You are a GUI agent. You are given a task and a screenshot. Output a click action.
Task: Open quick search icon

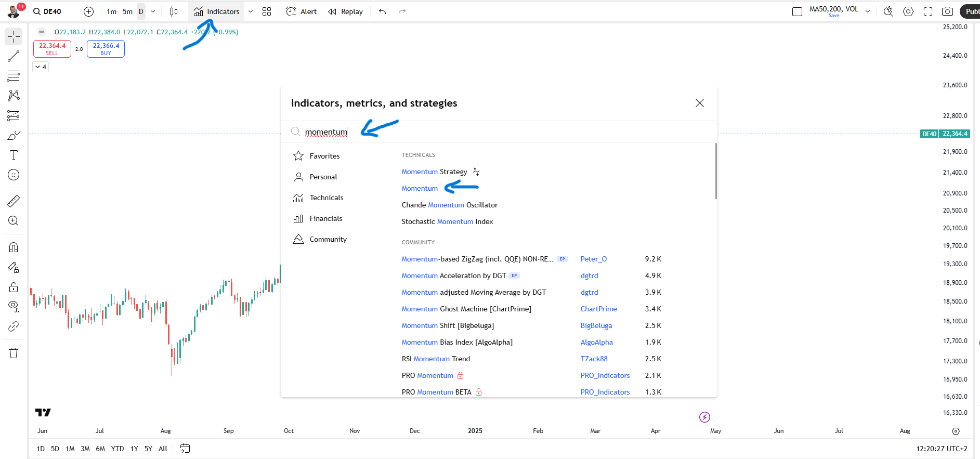pyautogui.click(x=888, y=11)
